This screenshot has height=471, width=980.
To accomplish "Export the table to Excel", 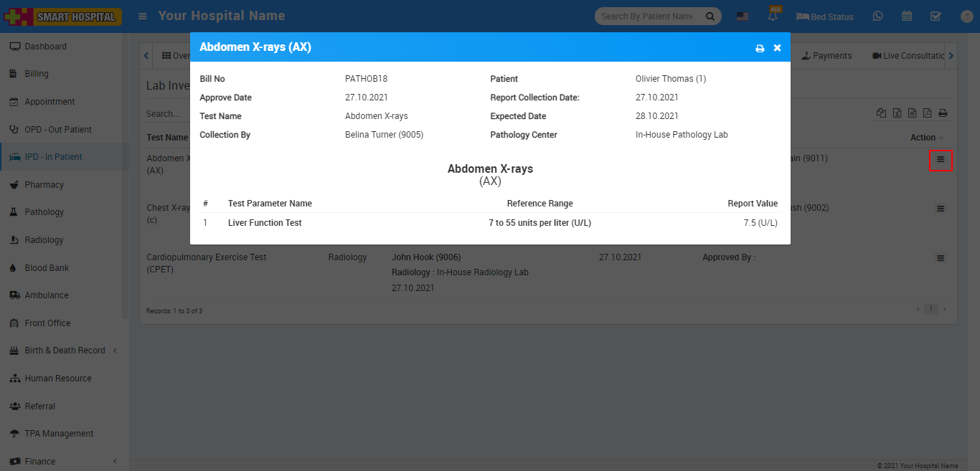I will click(x=897, y=113).
